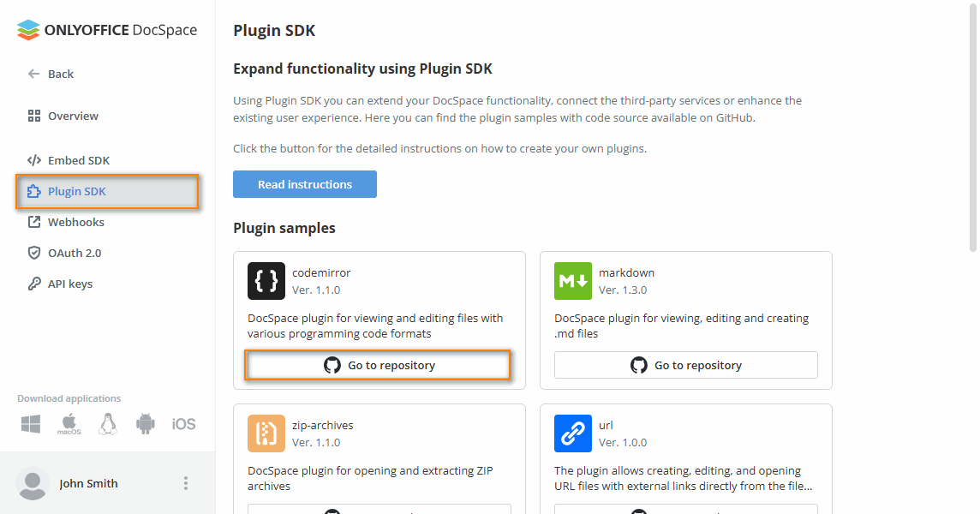Download the macOS application

pyautogui.click(x=69, y=424)
